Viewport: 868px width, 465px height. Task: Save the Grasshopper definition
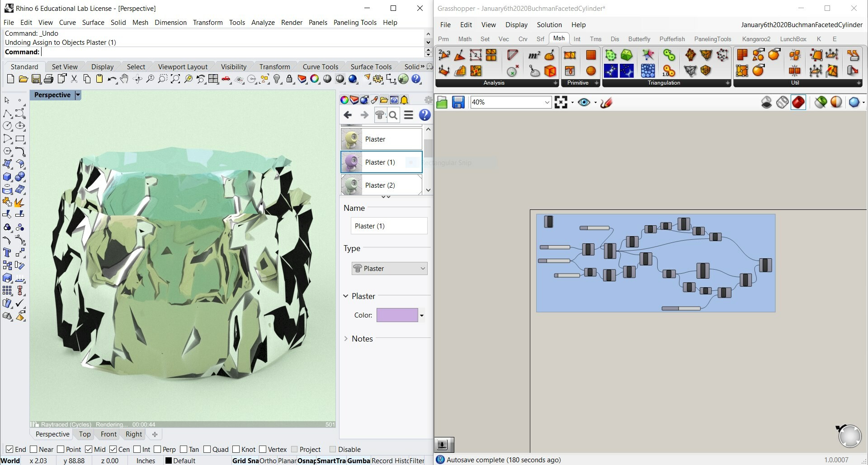(458, 102)
